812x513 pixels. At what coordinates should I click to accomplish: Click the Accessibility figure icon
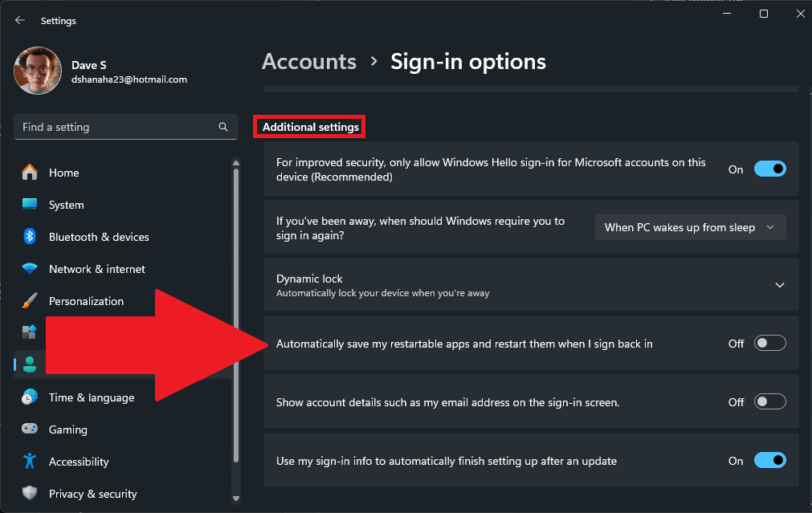31,462
